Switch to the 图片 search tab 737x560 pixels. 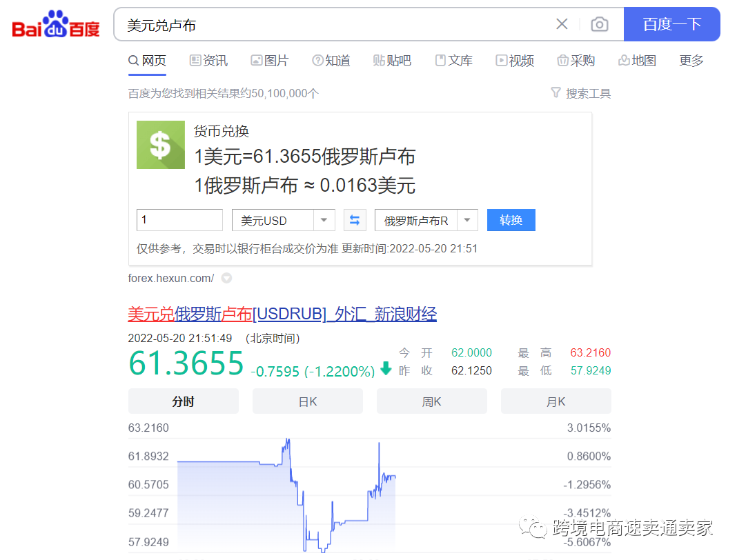pyautogui.click(x=270, y=61)
